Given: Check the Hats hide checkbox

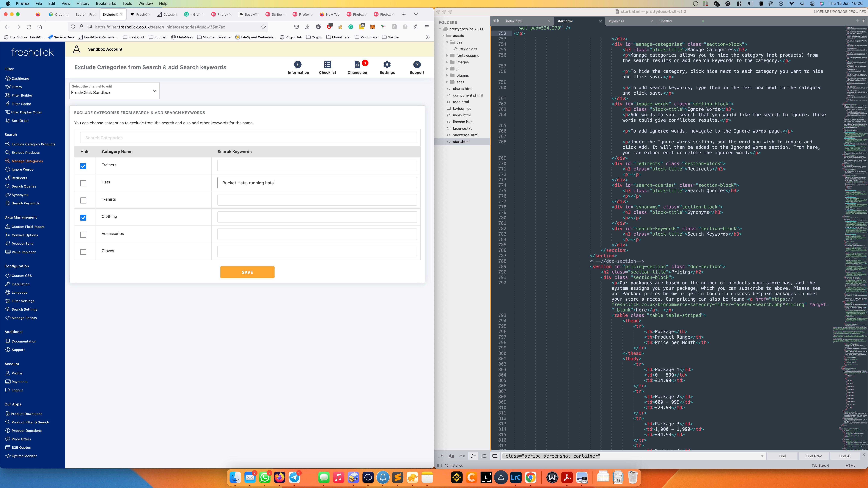Looking at the screenshot, I should 83,183.
